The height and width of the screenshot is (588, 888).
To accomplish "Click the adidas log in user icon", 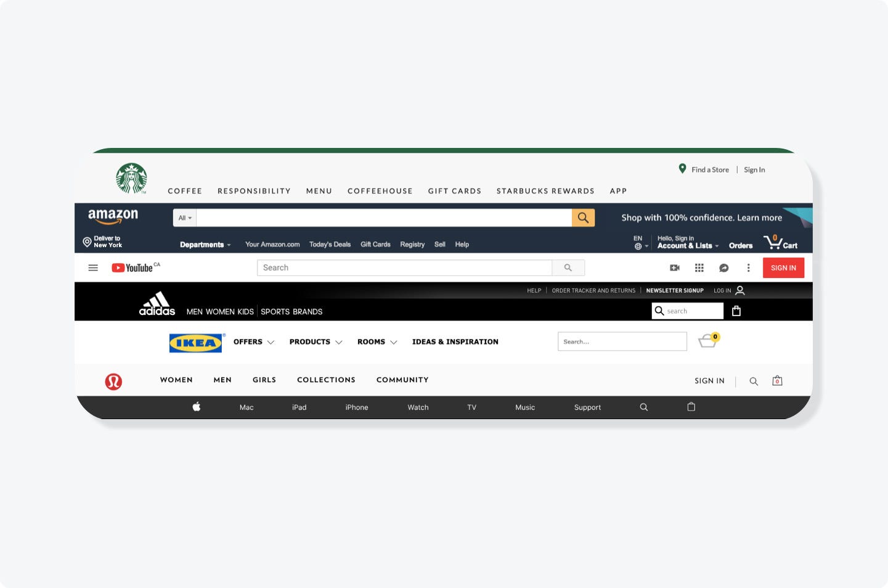I will [740, 290].
